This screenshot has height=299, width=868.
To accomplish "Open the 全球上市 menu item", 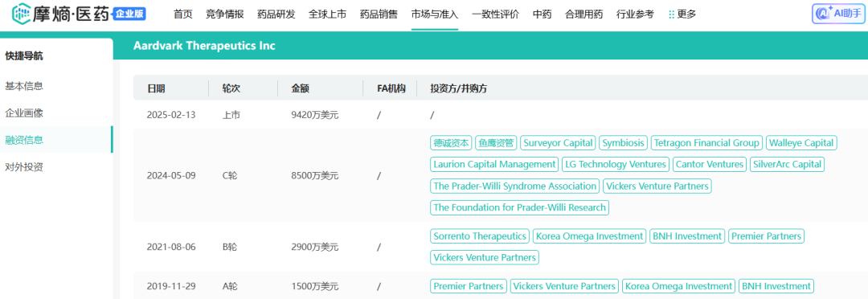I will point(327,14).
